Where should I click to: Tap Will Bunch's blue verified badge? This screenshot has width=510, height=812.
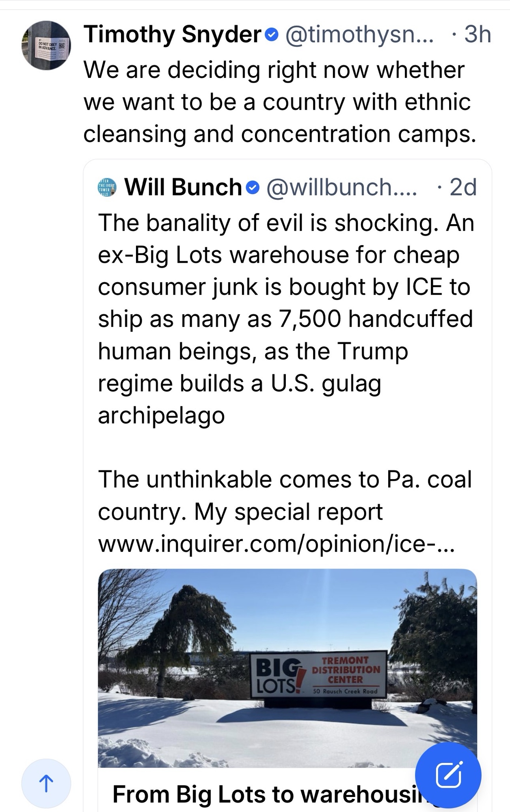253,188
